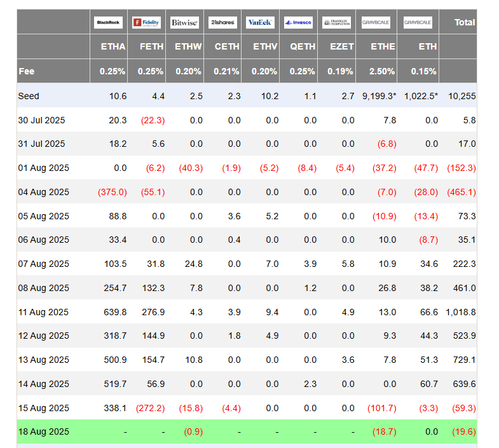Select the 18 Aug 2025 highlighted row
This screenshot has height=448, width=499.
pyautogui.click(x=247, y=431)
